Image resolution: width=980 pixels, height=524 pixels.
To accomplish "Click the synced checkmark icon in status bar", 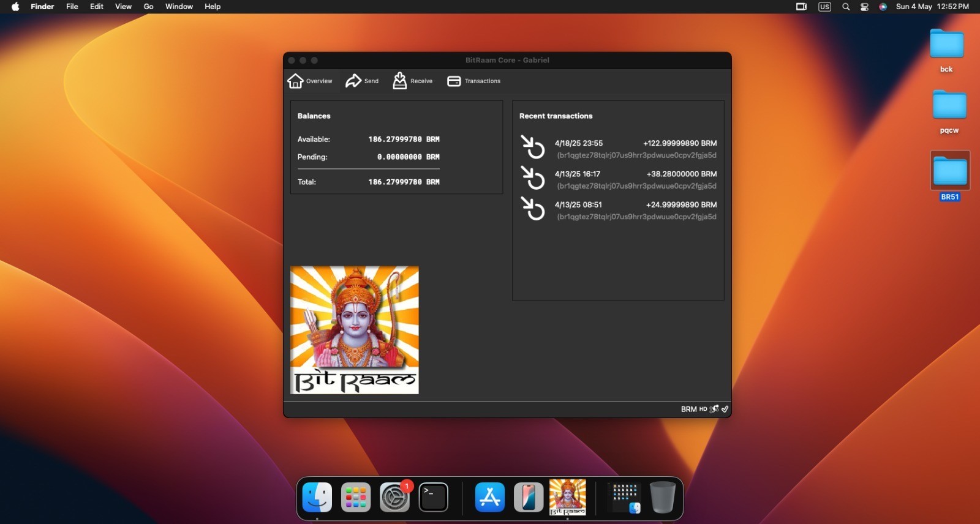I will click(725, 409).
